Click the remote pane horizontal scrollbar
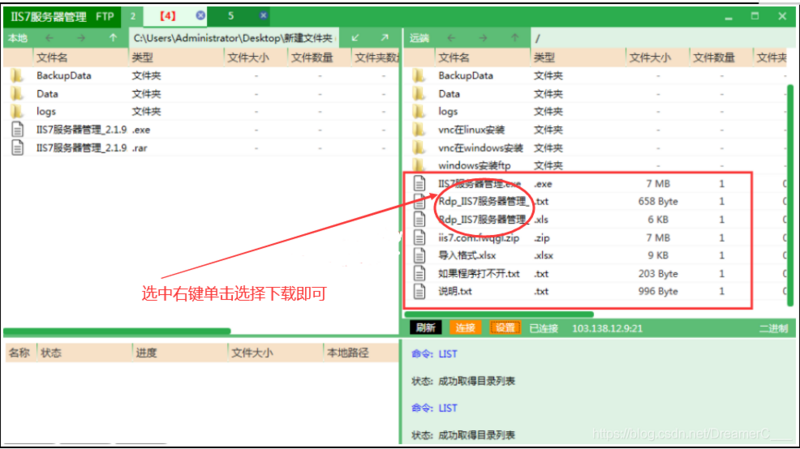 coord(498,314)
